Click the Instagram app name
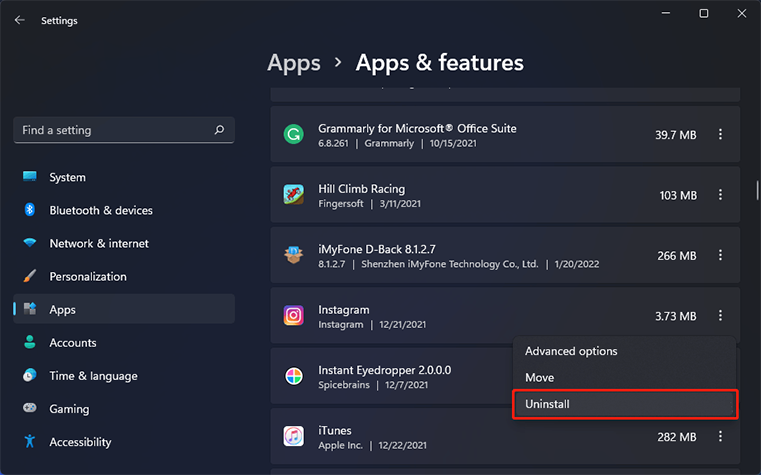 [x=344, y=310]
